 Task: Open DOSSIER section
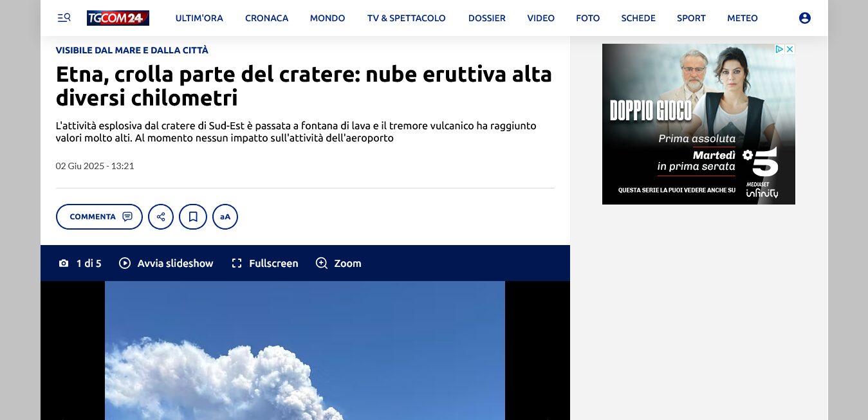click(x=487, y=18)
